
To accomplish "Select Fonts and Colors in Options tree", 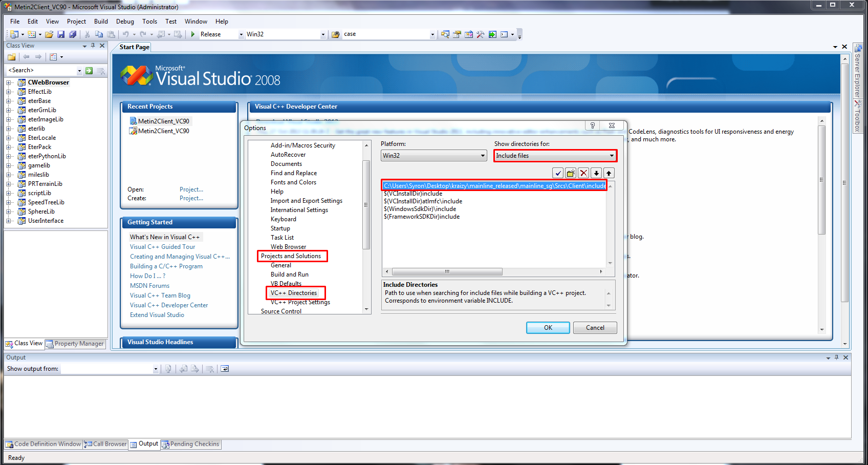I will tap(293, 182).
